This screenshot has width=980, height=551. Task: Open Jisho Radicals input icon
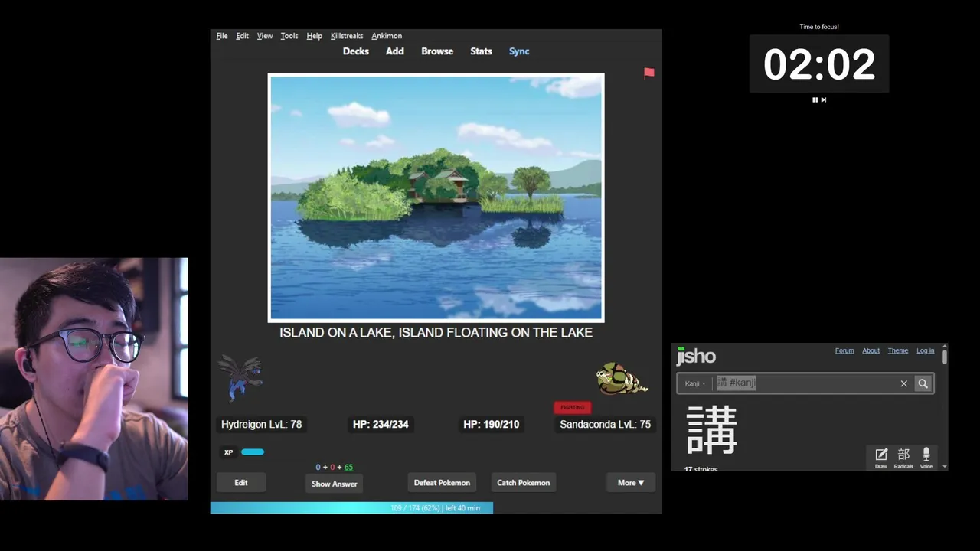point(903,458)
